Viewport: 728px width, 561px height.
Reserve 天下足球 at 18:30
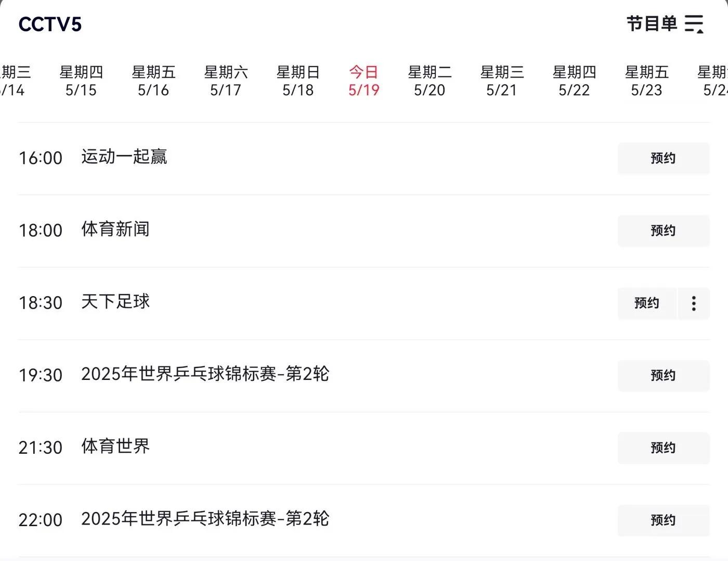click(x=647, y=303)
